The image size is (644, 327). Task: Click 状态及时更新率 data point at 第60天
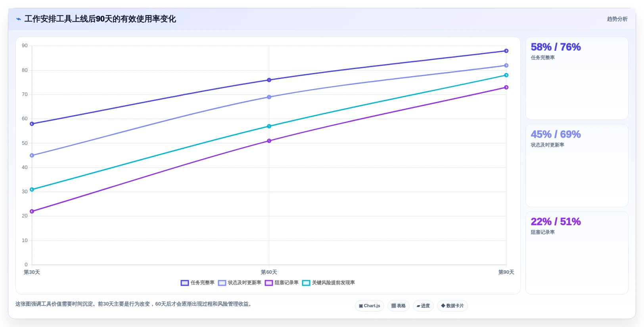[269, 97]
